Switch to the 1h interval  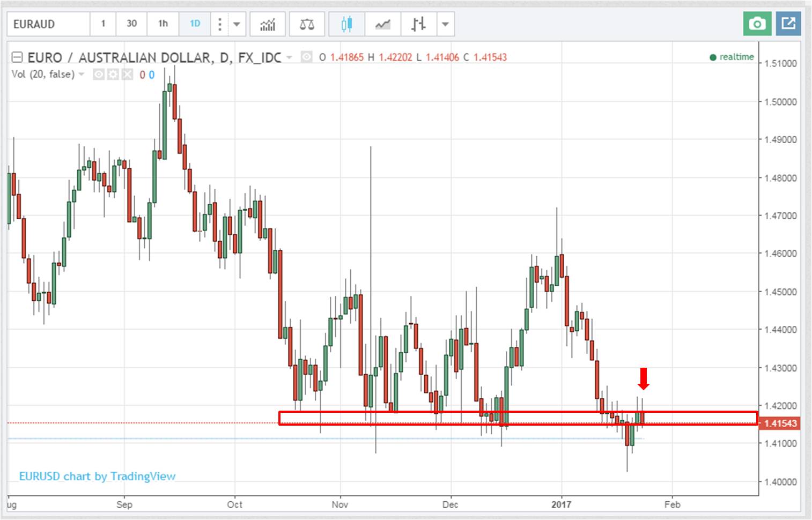pos(163,24)
